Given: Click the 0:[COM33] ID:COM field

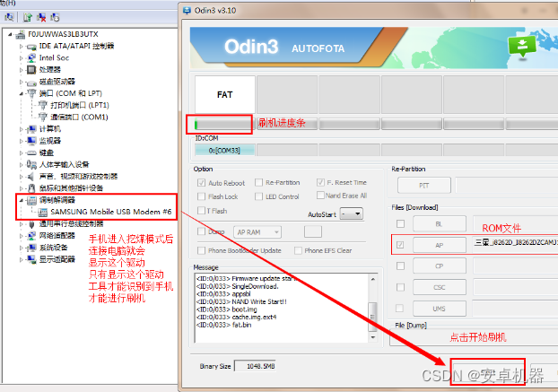Looking at the screenshot, I should point(224,151).
